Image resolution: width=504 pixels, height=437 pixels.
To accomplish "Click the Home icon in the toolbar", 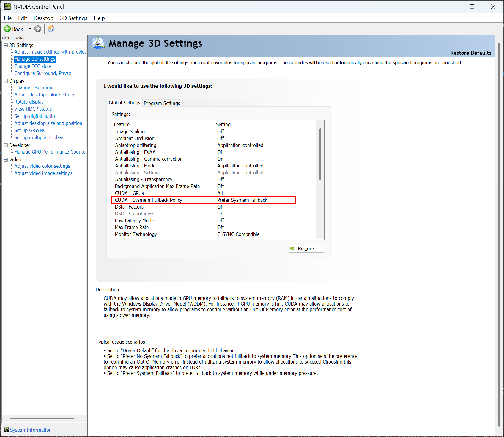I will click(51, 29).
